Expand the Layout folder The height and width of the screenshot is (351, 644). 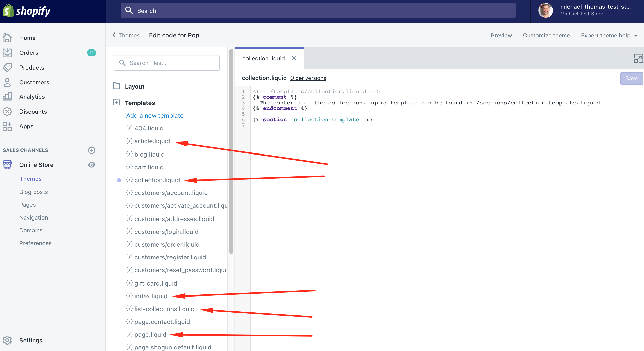click(x=129, y=86)
